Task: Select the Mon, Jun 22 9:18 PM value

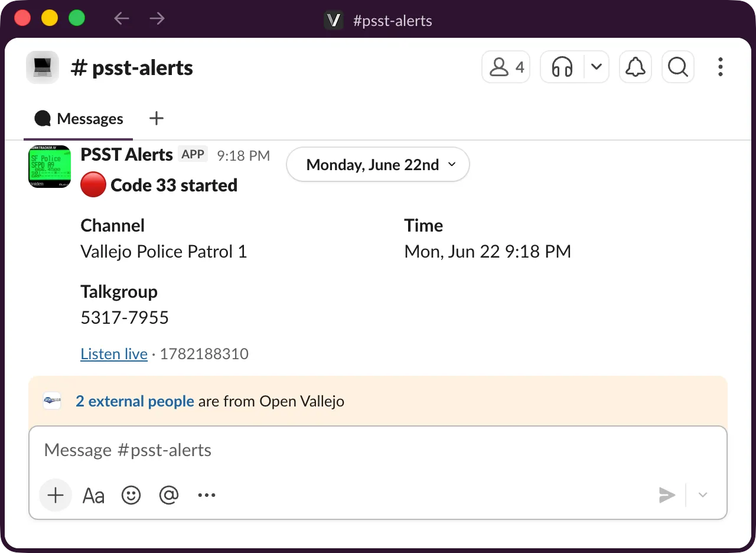Action: (488, 252)
